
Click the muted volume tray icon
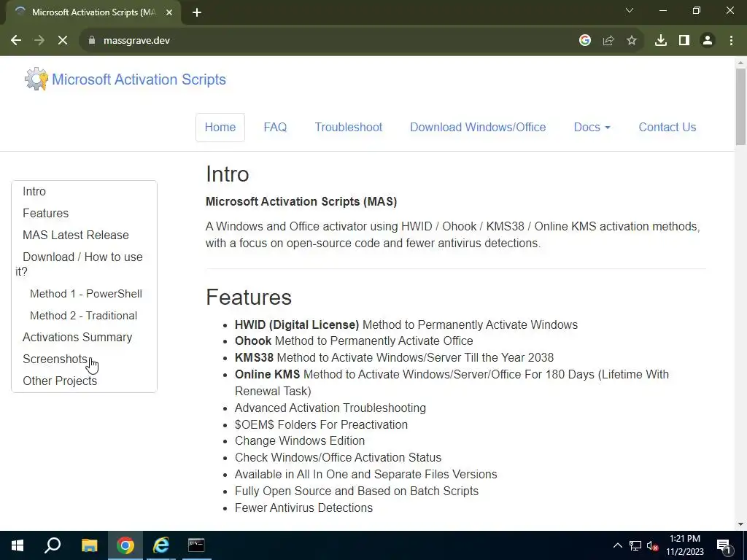click(x=652, y=545)
